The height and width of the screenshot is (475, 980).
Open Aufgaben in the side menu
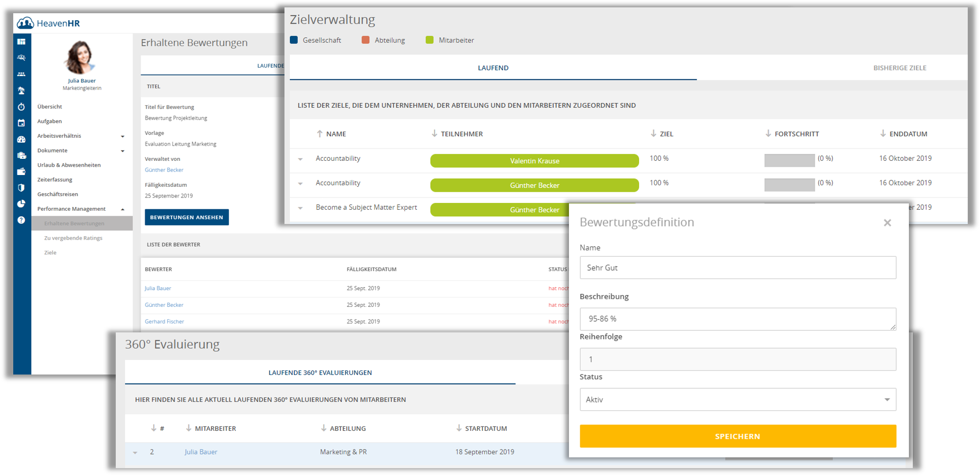(x=50, y=121)
